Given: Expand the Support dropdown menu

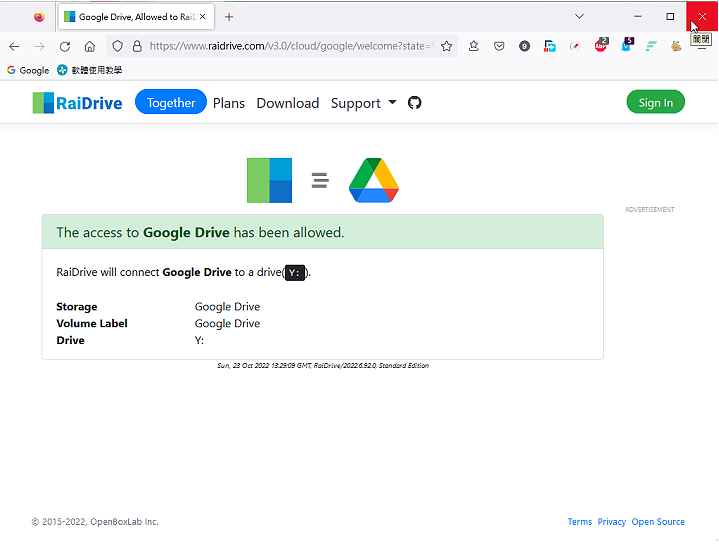Looking at the screenshot, I should 363,103.
